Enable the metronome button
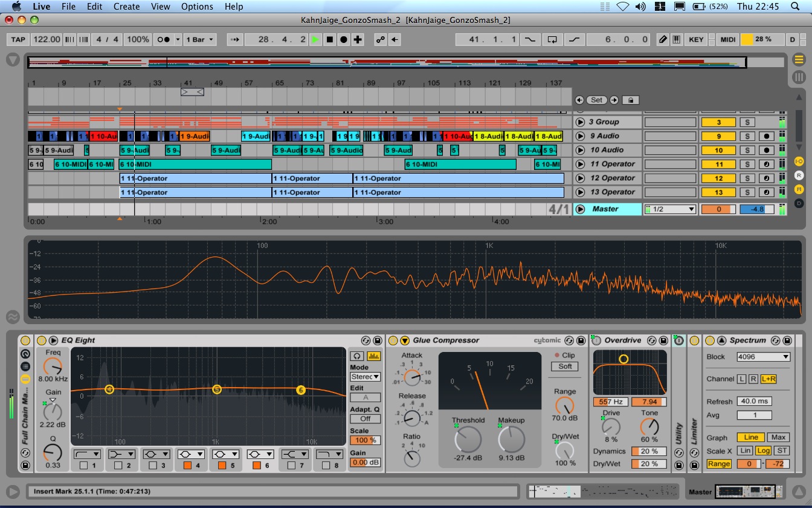Viewport: 812px width, 508px height. tap(163, 39)
